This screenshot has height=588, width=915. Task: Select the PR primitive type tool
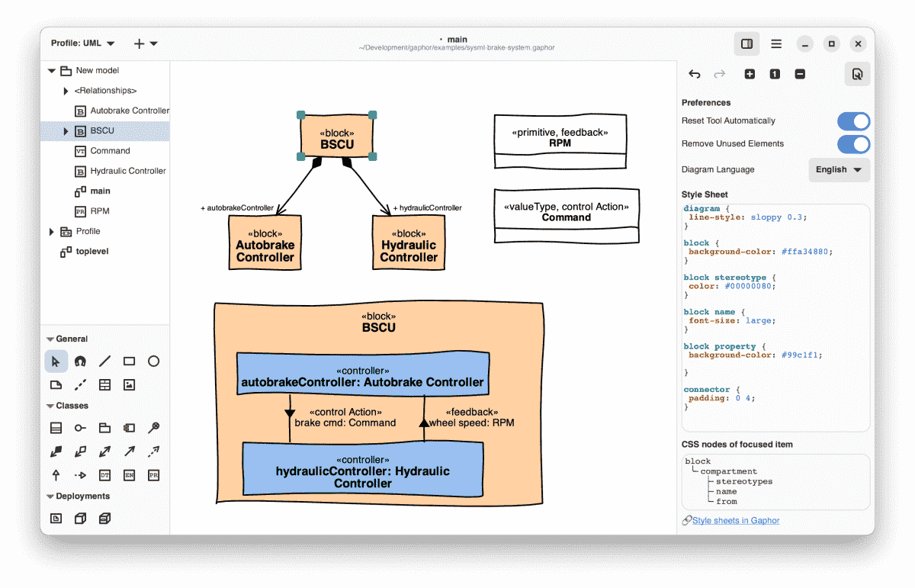pyautogui.click(x=153, y=475)
